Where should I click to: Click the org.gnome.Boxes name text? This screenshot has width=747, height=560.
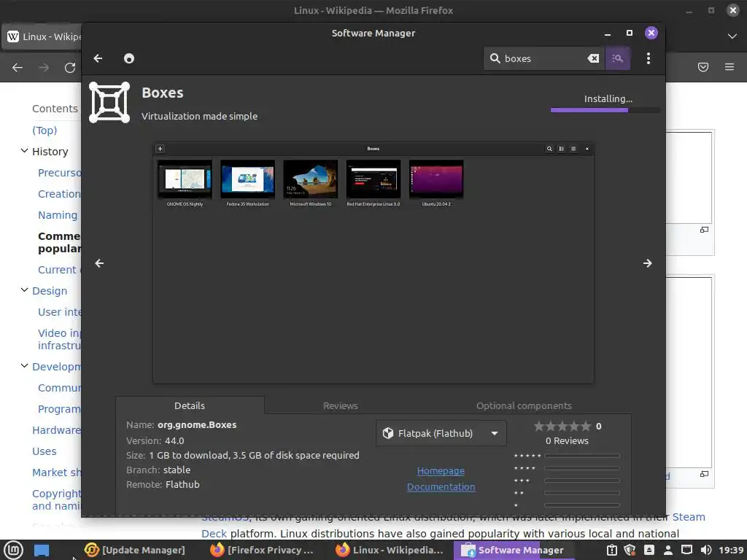(197, 424)
